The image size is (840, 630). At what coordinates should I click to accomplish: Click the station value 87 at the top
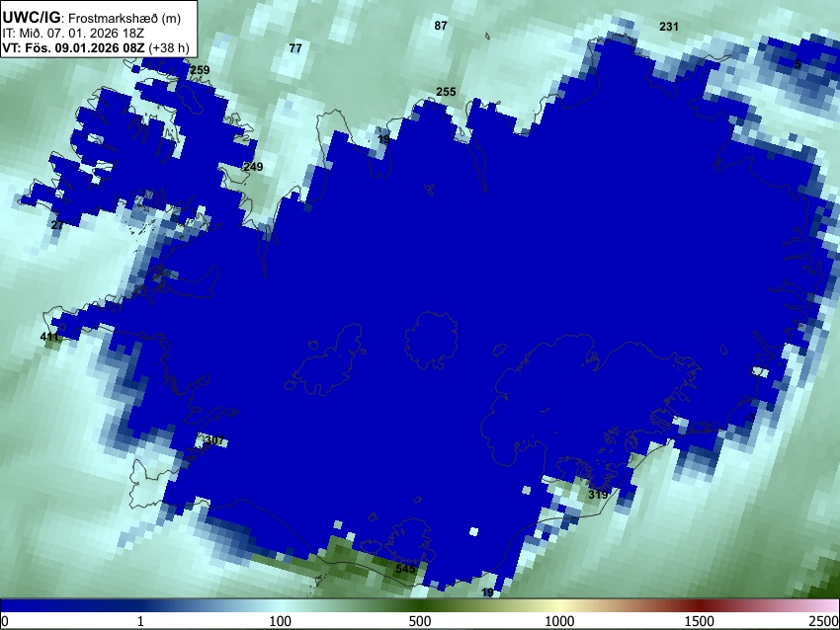[x=441, y=25]
